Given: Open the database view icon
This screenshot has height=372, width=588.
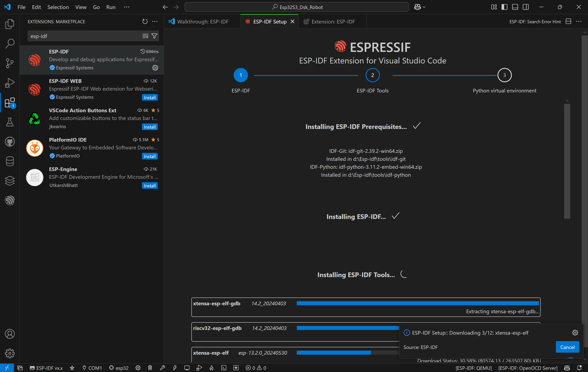Looking at the screenshot, I should pyautogui.click(x=10, y=161).
